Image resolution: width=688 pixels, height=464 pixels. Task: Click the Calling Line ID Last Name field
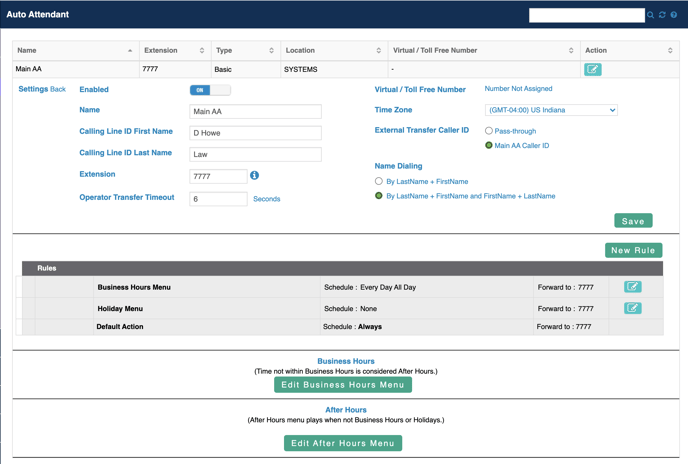coord(255,154)
